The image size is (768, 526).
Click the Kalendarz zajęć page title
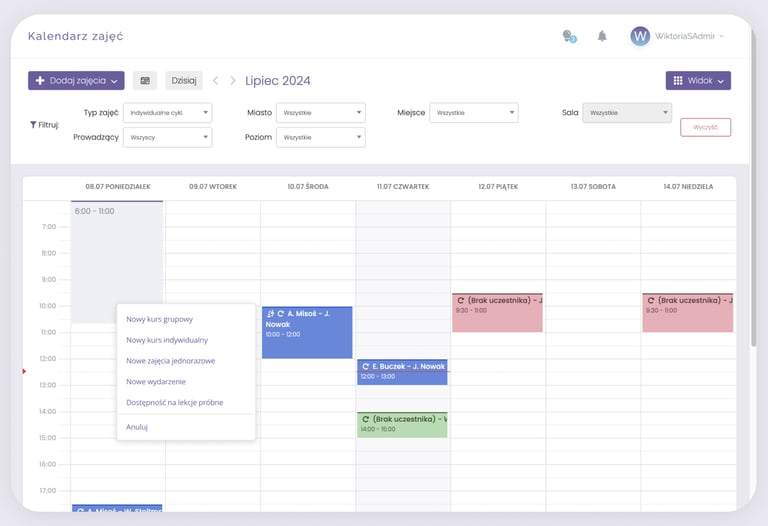point(75,36)
